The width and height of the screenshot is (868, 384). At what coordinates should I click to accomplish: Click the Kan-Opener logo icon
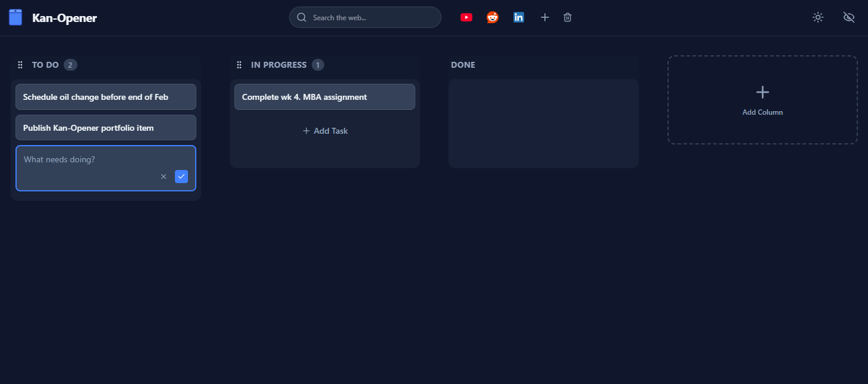click(15, 17)
